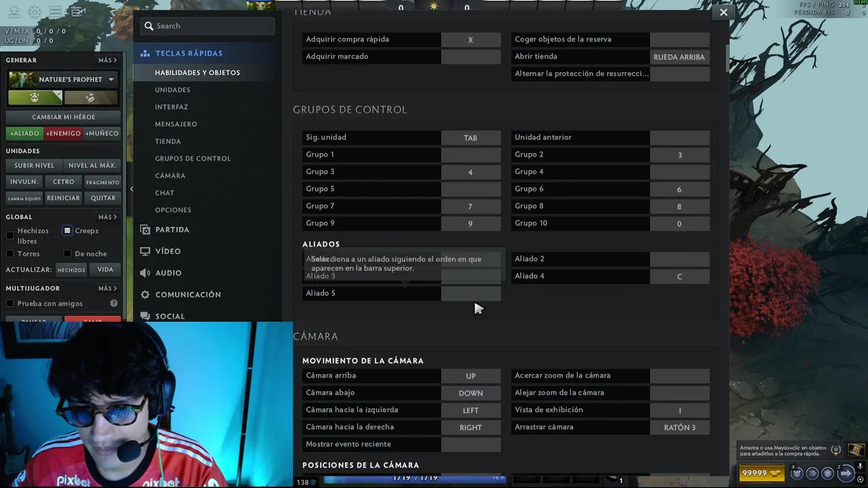Click the Teclas Rápidas keyboard icon

click(144, 54)
